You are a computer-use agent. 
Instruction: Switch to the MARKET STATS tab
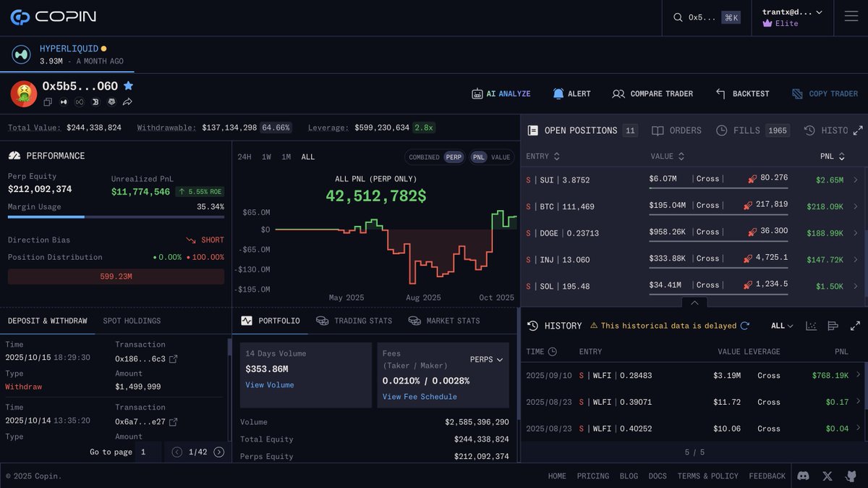tap(444, 321)
